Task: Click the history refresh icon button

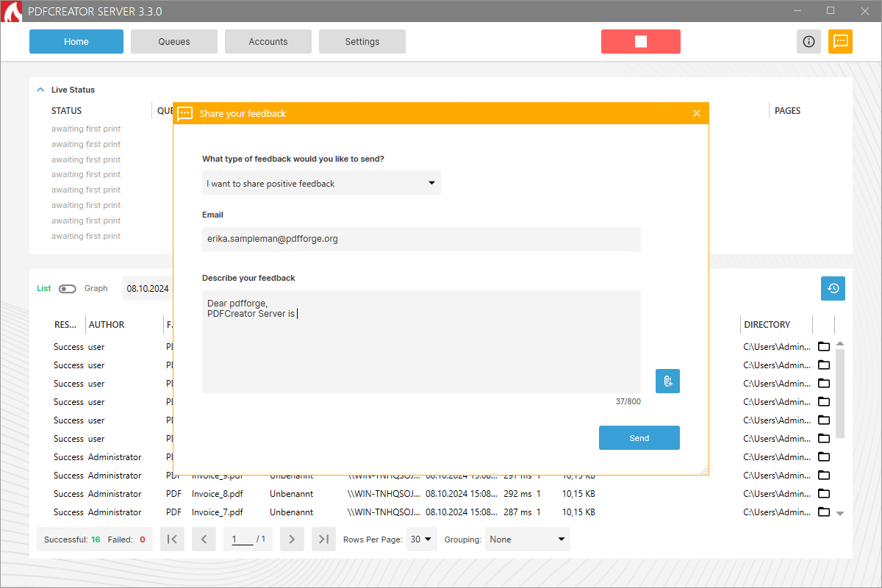Action: (833, 288)
